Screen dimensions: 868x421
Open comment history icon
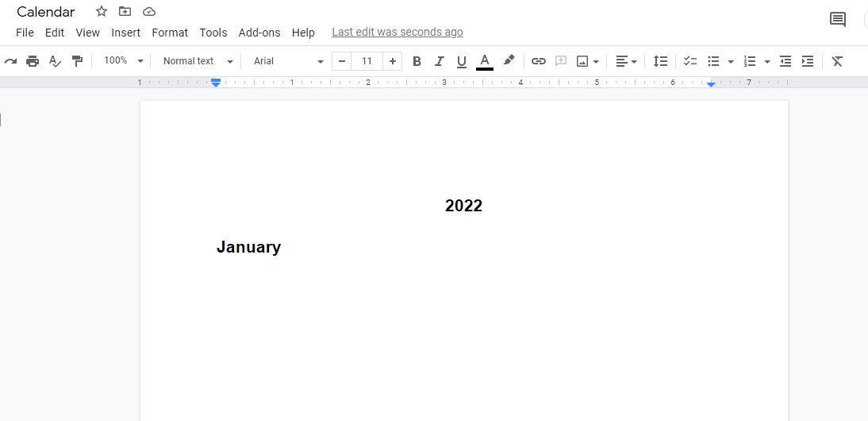coord(838,20)
